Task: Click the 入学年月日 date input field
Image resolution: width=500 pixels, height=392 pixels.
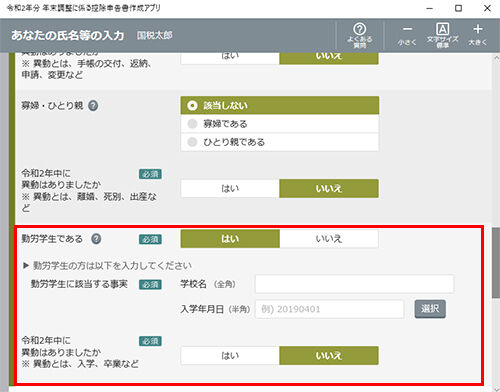Action: [330, 309]
